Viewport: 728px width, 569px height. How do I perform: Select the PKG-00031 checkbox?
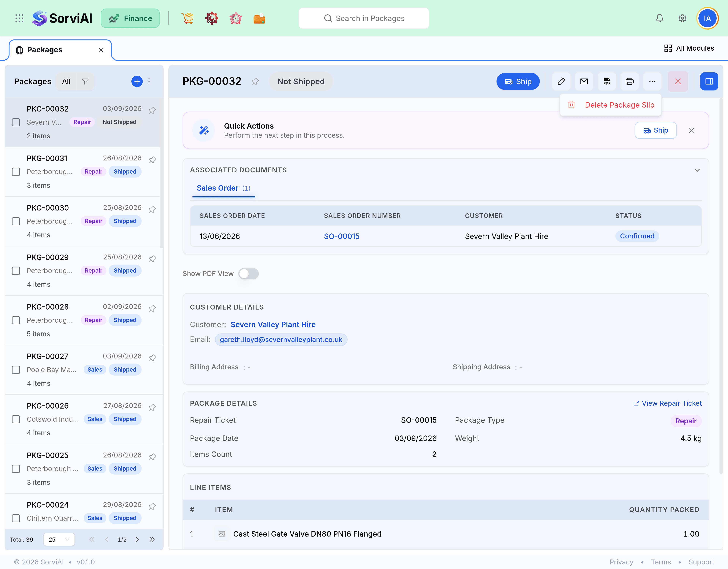coord(16,172)
